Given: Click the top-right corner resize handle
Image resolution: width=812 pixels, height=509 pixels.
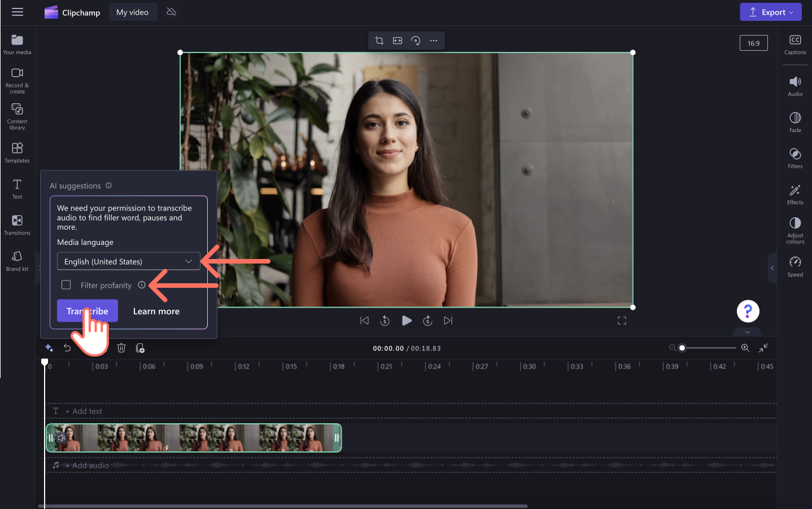Looking at the screenshot, I should pyautogui.click(x=633, y=52).
